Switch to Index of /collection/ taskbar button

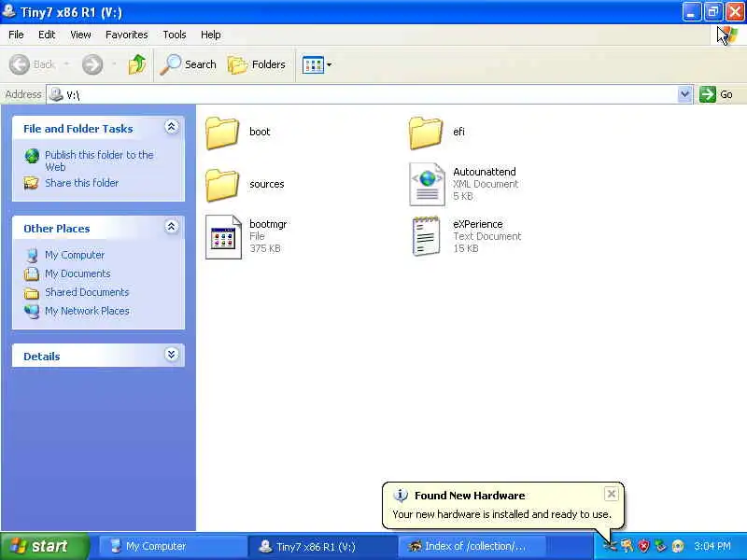pyautogui.click(x=472, y=546)
